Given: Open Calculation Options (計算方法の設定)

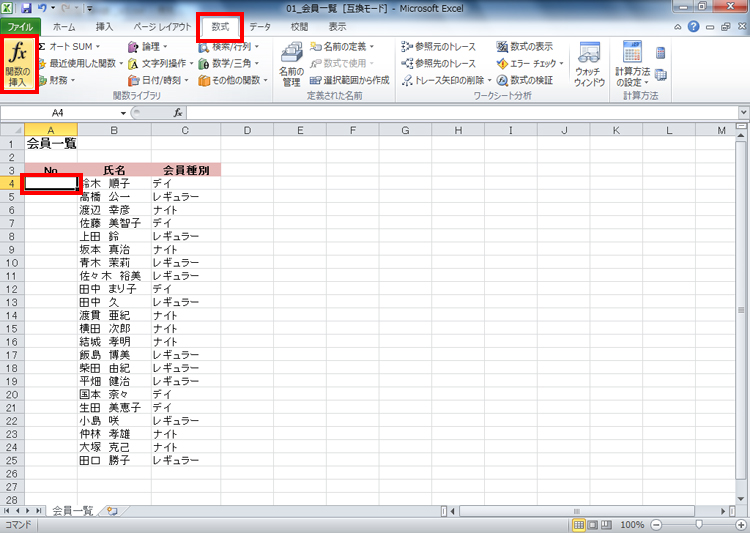Looking at the screenshot, I should (x=632, y=64).
